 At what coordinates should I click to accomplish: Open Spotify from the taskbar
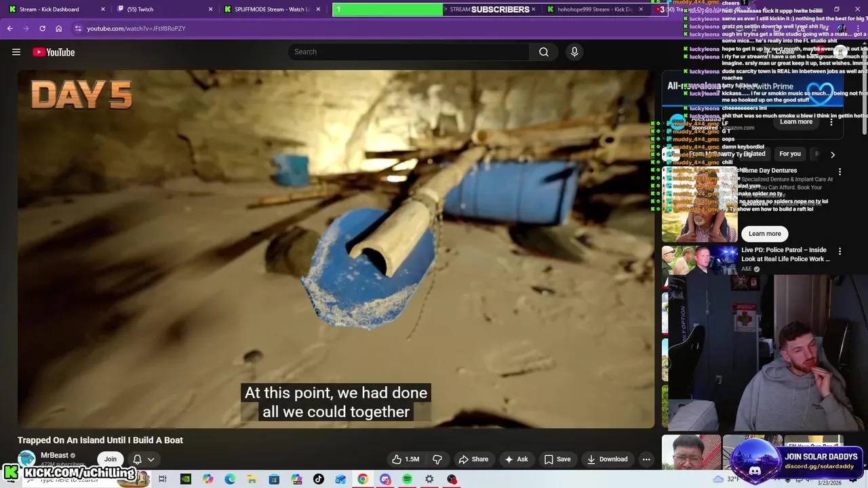coord(407,479)
